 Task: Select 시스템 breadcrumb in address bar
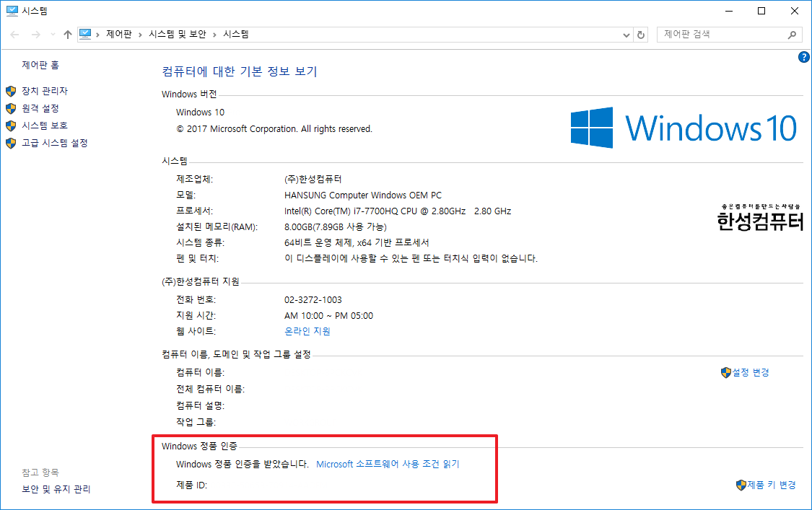click(x=236, y=34)
